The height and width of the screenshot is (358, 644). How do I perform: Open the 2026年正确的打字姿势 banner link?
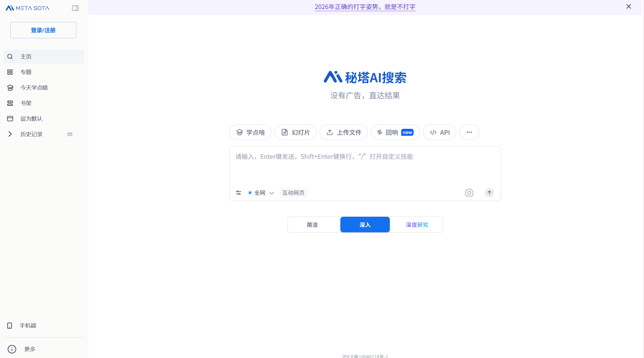[x=365, y=7]
